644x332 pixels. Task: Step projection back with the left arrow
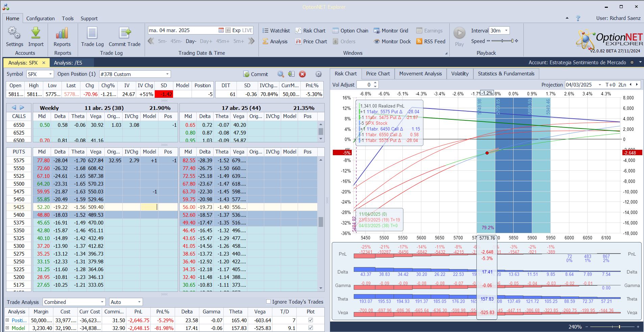630,85
